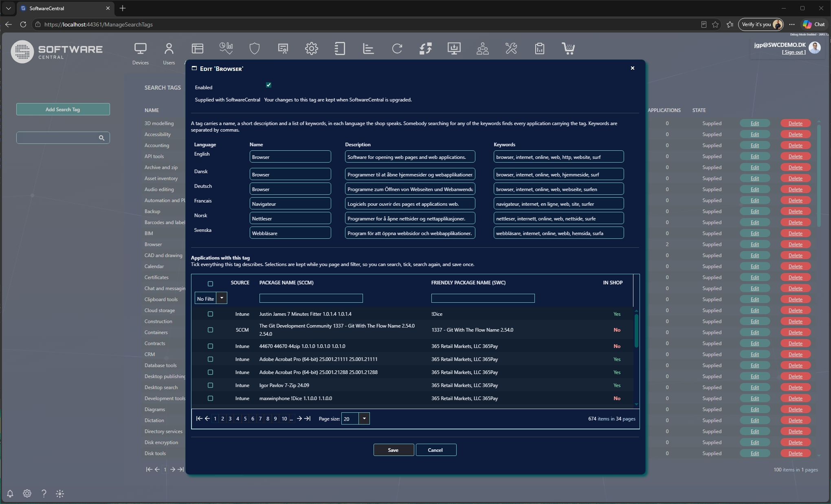Click Edit button for Browser row

[755, 244]
